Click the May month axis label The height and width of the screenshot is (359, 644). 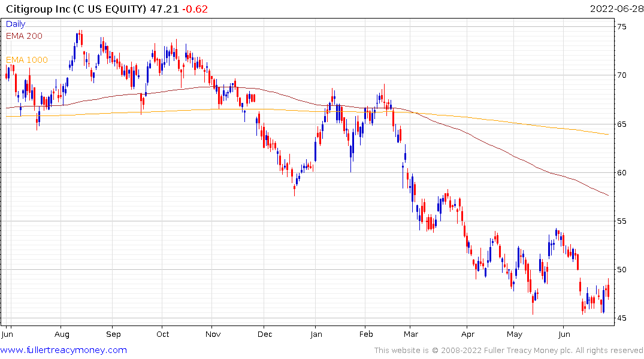point(515,334)
